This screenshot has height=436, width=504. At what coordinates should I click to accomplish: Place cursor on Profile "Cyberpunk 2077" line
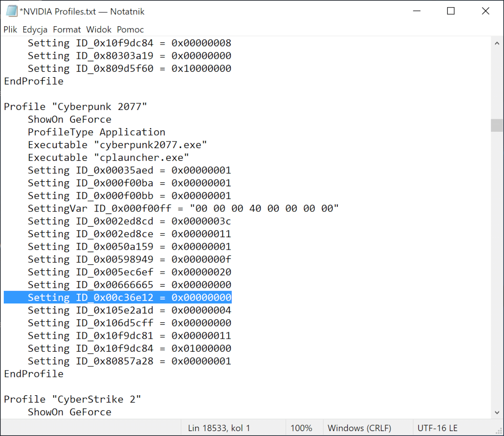click(x=76, y=107)
